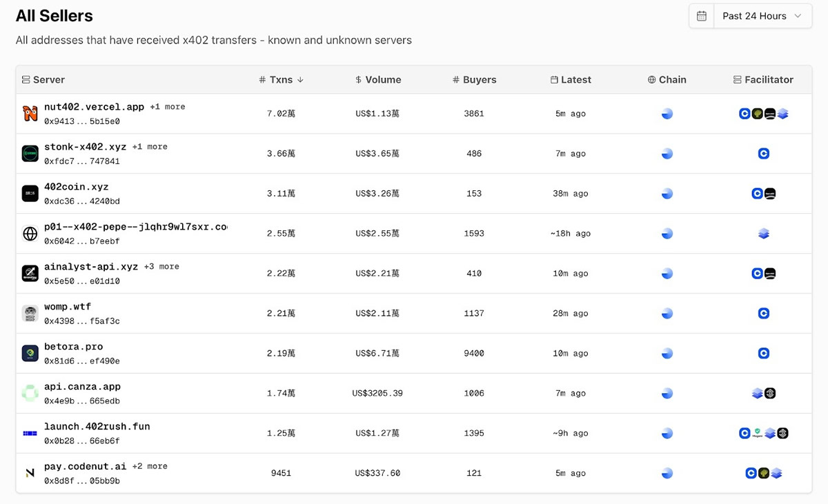This screenshot has width=828, height=504.
Task: Click the pay.codenut.ai logo icon
Action: [30, 473]
